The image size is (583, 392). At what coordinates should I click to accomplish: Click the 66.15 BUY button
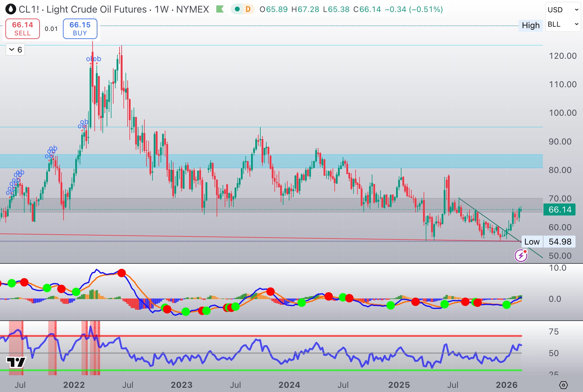click(x=80, y=29)
